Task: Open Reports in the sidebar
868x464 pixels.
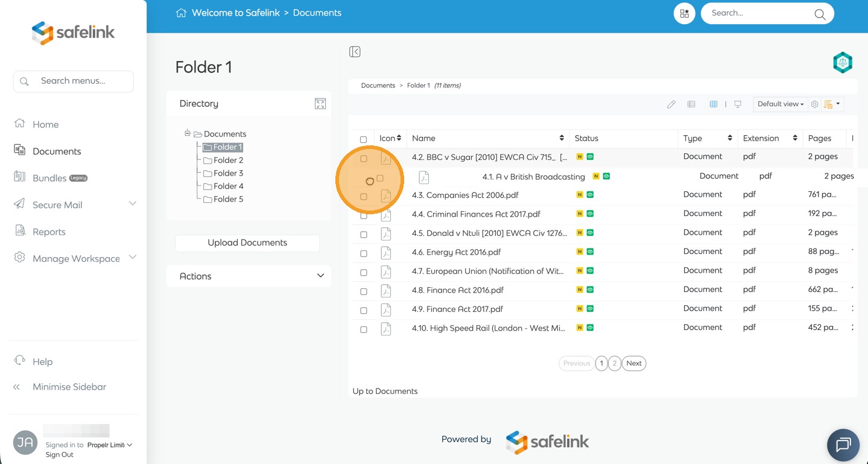Action: 49,232
